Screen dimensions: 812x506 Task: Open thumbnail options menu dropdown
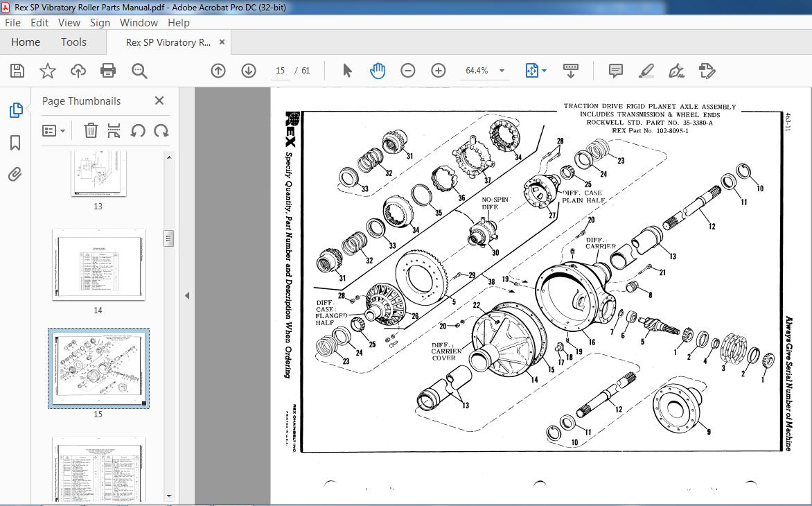pos(53,130)
